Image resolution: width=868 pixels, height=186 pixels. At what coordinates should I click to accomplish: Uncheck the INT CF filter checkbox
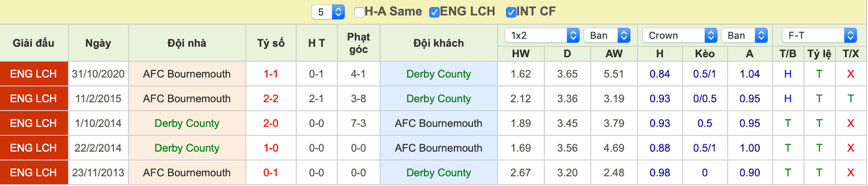click(511, 12)
